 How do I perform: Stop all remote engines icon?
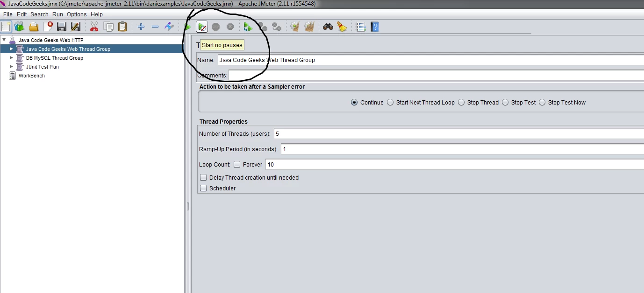[x=263, y=27]
